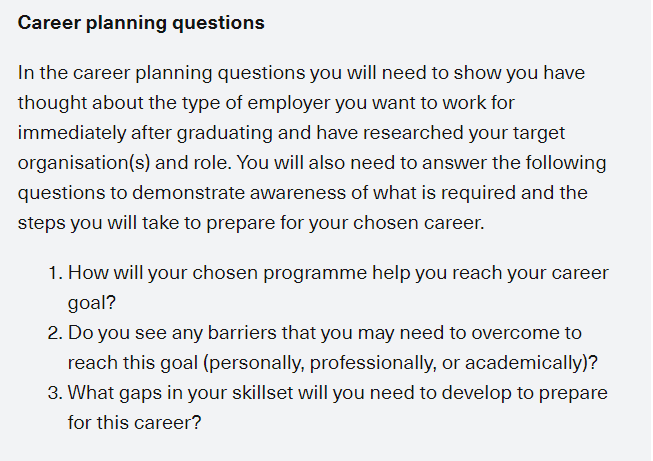Click the word "programme" in question one
653x461 pixels.
315,274
